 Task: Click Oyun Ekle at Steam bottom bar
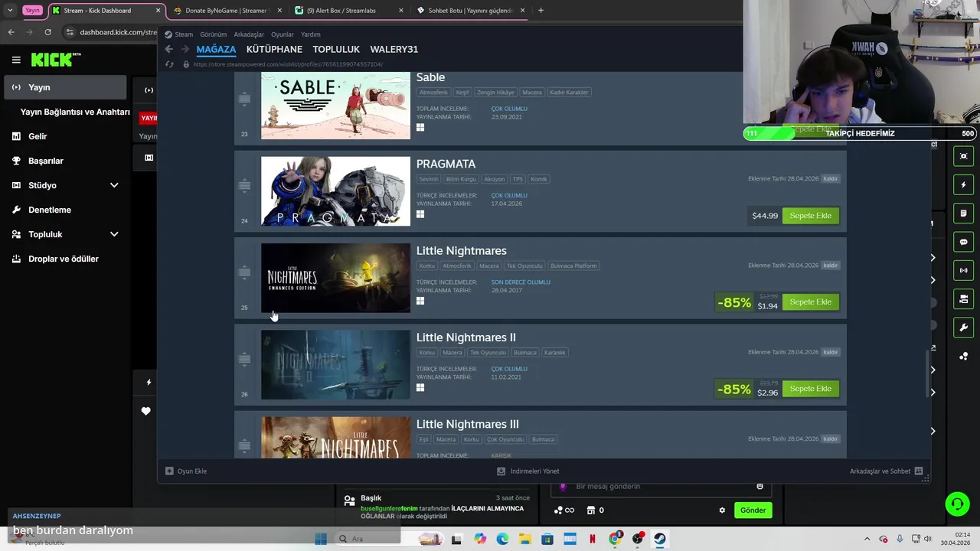click(186, 471)
